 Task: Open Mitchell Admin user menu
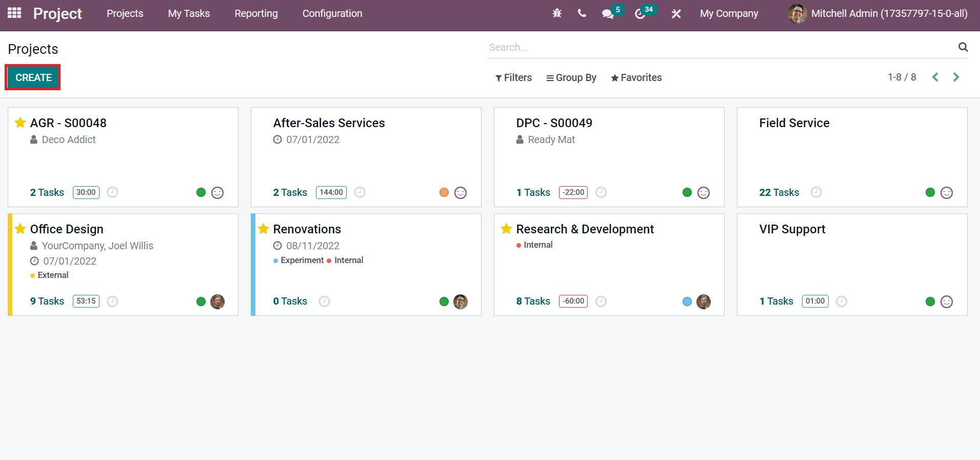tap(877, 14)
